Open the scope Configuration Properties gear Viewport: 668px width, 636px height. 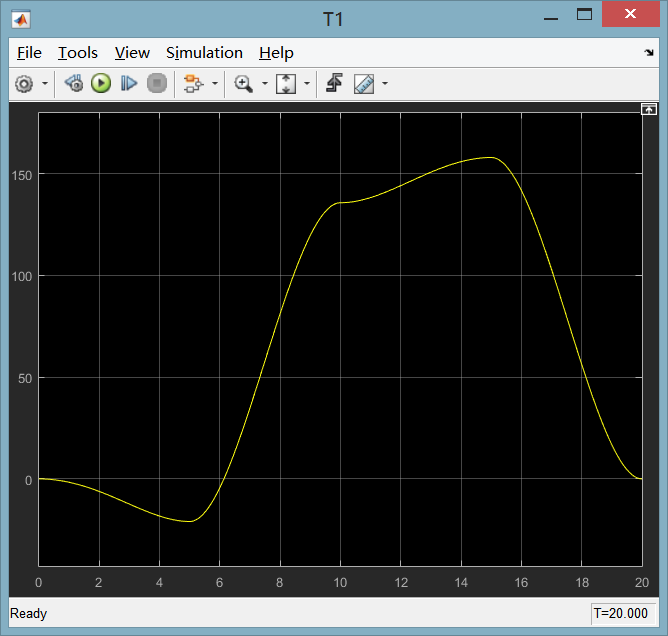coord(24,83)
